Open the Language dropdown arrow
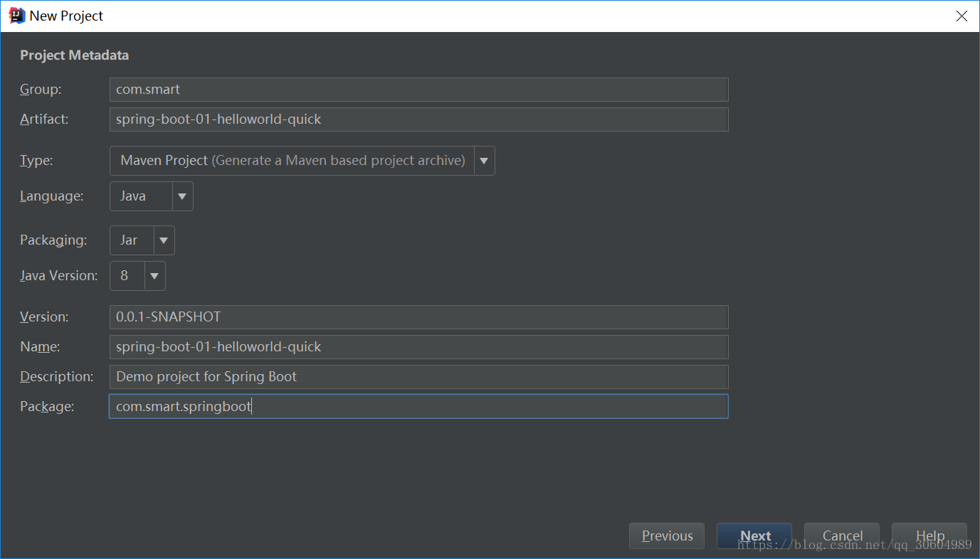Image resolution: width=980 pixels, height=559 pixels. (x=182, y=196)
